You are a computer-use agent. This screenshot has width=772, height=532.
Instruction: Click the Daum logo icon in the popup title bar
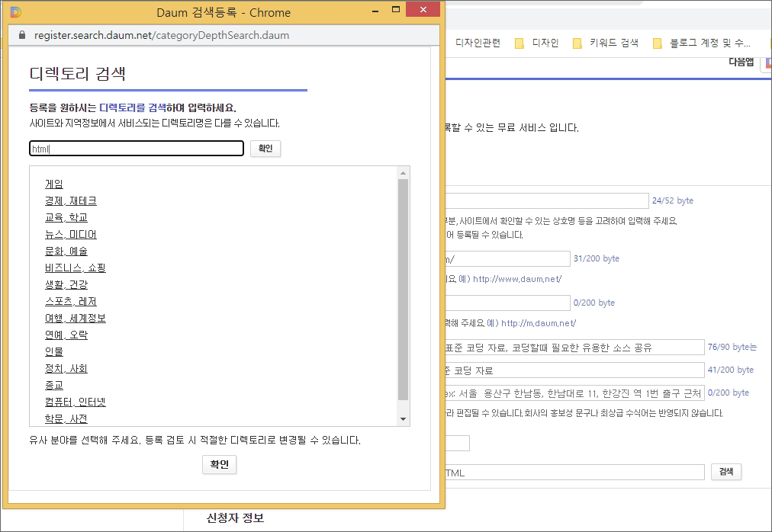(16, 12)
